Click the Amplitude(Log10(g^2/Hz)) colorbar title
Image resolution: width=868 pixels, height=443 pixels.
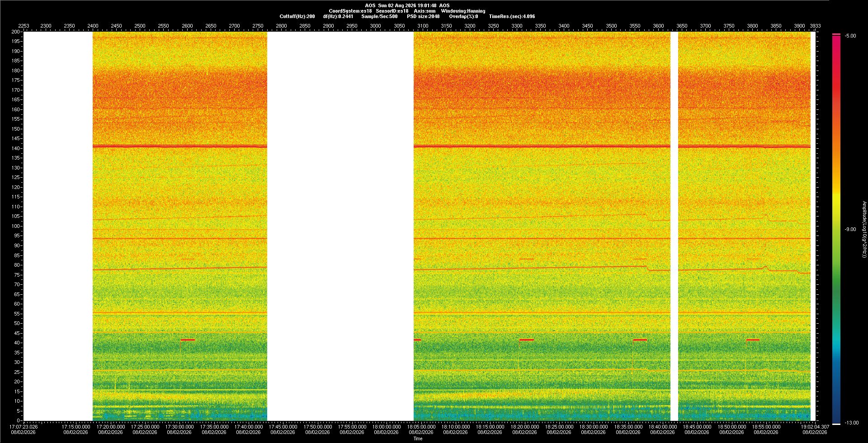[x=864, y=229]
